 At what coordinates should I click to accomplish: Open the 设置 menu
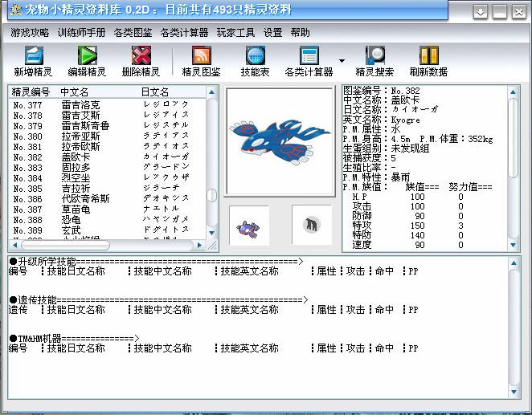272,33
